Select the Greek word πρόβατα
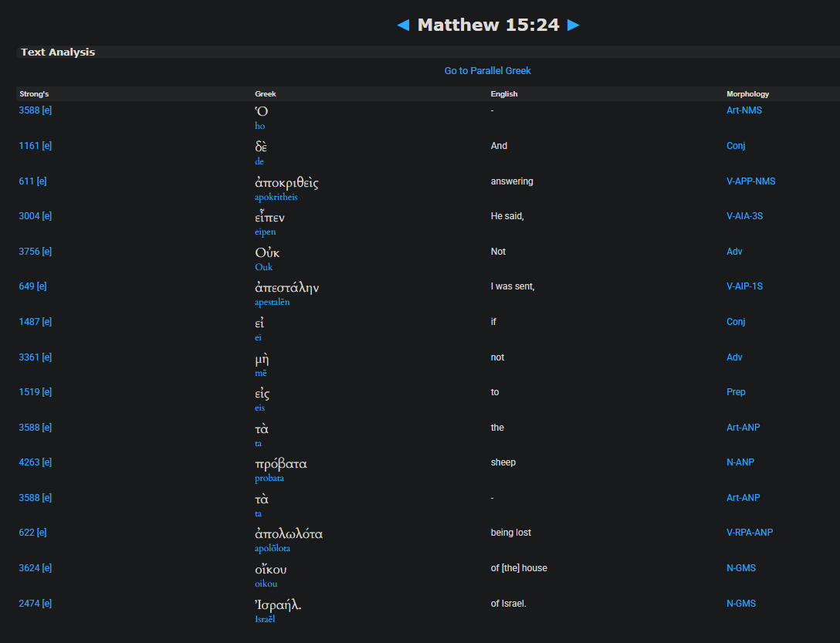Viewport: 840px width, 643px height. pyautogui.click(x=281, y=464)
